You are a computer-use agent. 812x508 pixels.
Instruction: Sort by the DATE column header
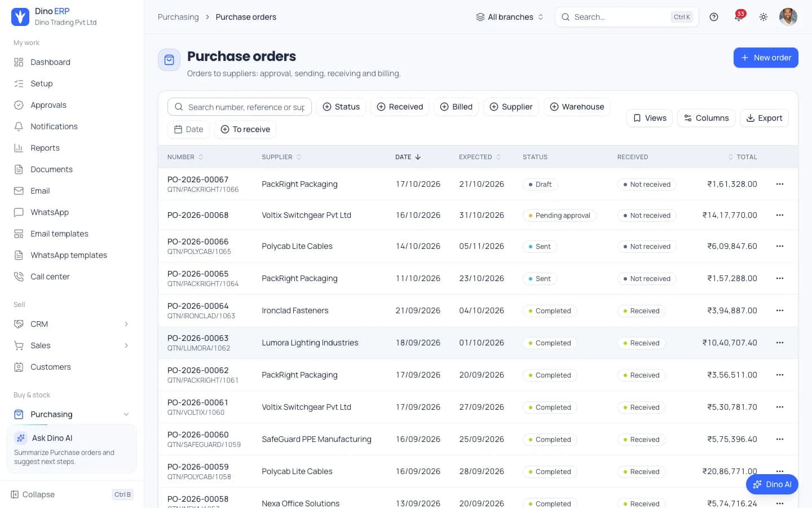pyautogui.click(x=408, y=157)
